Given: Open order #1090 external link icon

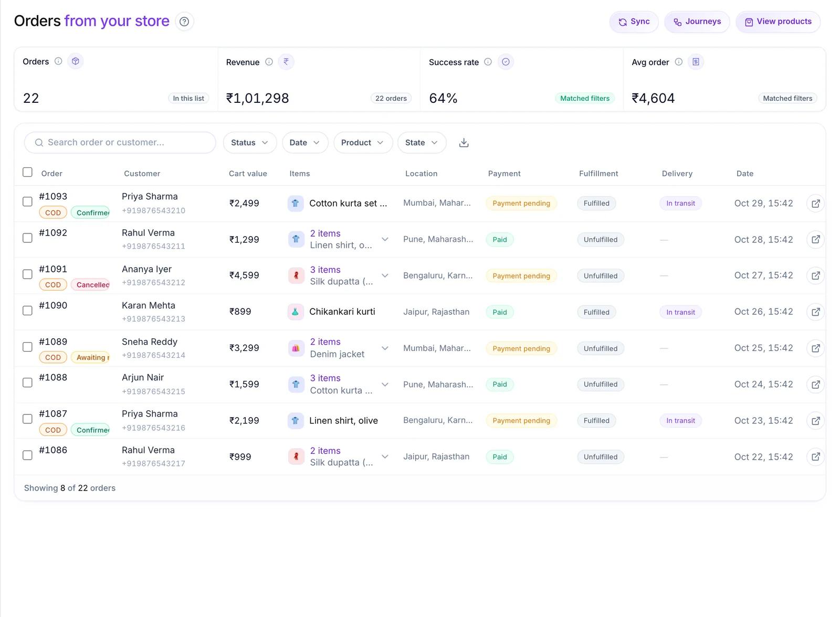Looking at the screenshot, I should [815, 312].
